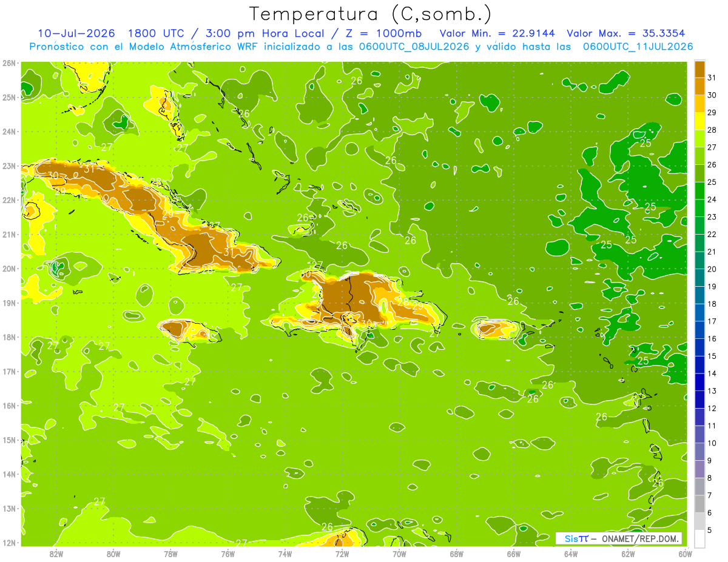
Task: Click the 78W longitude axis label
Action: (170, 554)
